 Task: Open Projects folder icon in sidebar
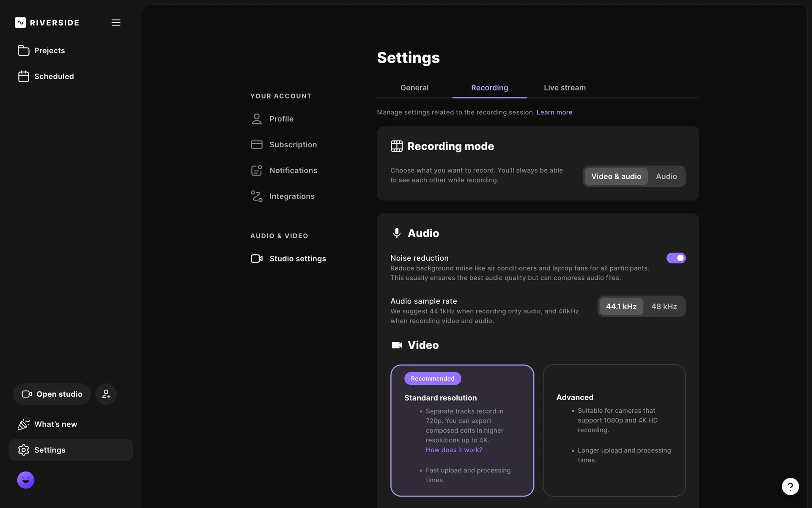click(24, 50)
